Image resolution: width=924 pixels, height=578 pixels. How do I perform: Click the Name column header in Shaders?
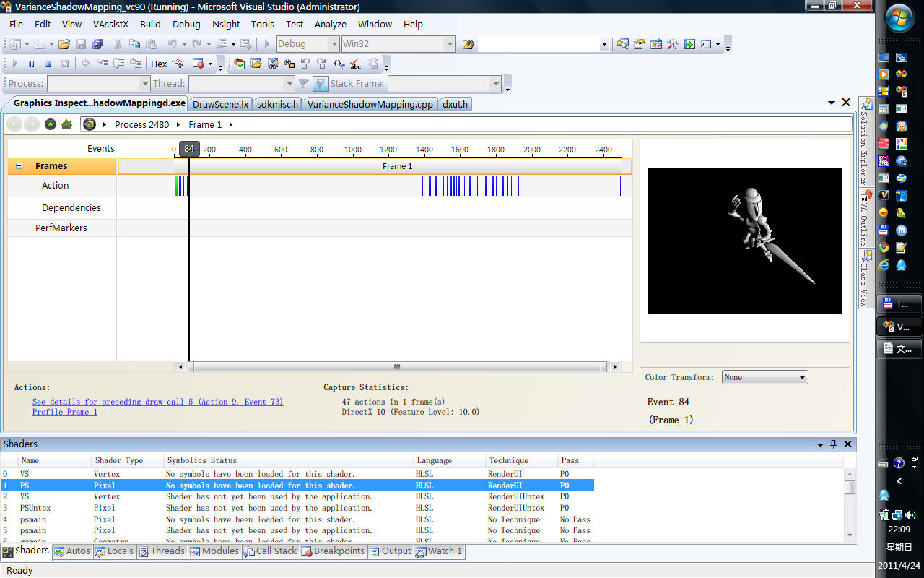(x=56, y=460)
